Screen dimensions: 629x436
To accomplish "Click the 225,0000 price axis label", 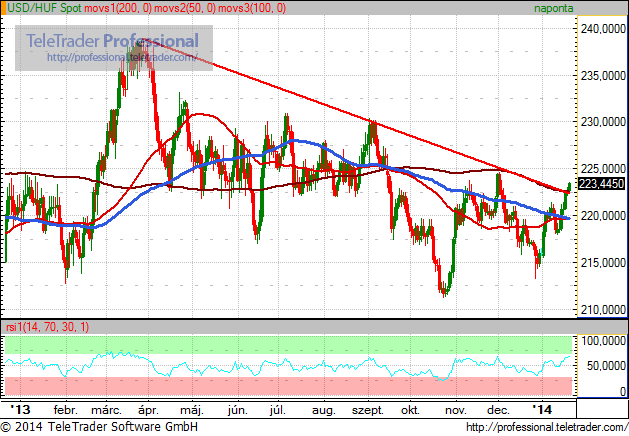I will 603,168.
